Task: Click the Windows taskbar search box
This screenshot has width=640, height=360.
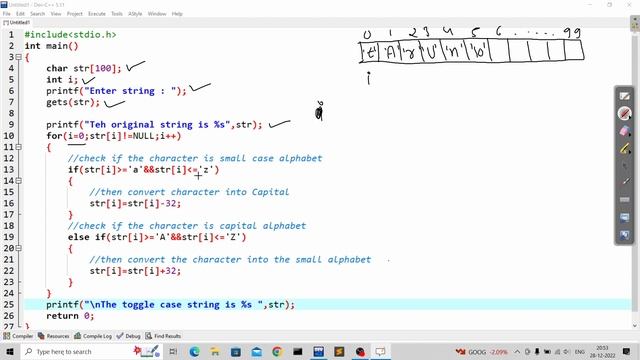Action: [92, 351]
